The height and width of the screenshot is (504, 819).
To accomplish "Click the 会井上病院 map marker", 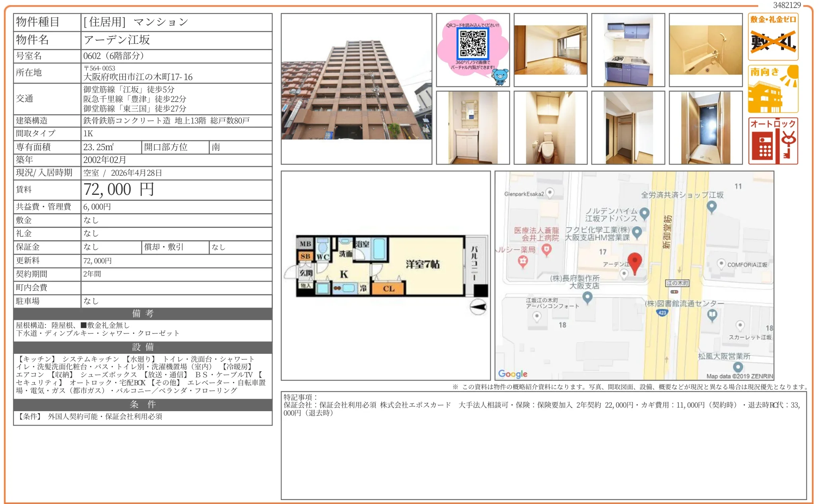I will pyautogui.click(x=547, y=249).
